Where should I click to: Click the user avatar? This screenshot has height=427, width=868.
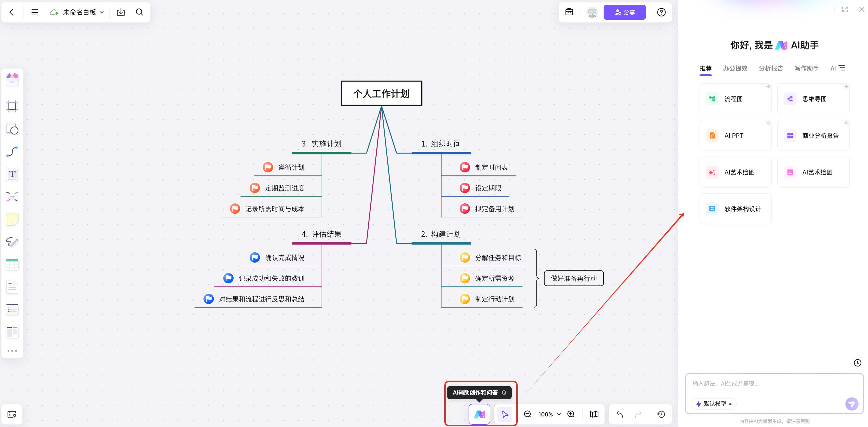pyautogui.click(x=592, y=12)
